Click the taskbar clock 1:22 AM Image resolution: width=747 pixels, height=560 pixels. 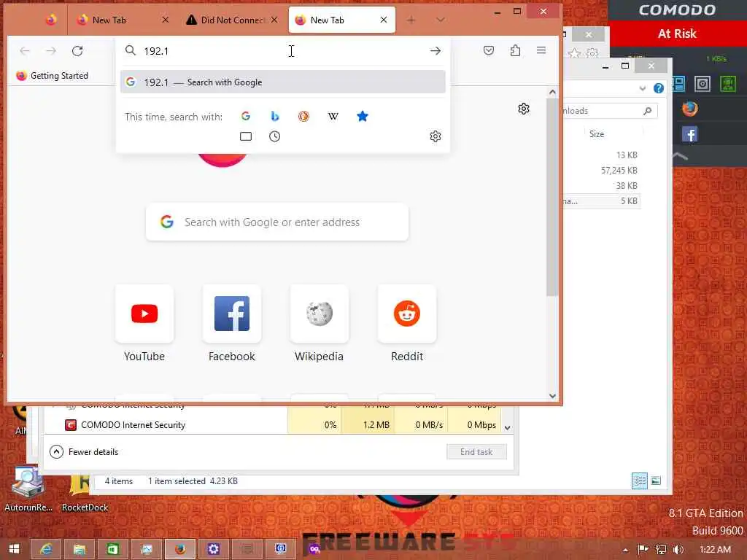(715, 550)
